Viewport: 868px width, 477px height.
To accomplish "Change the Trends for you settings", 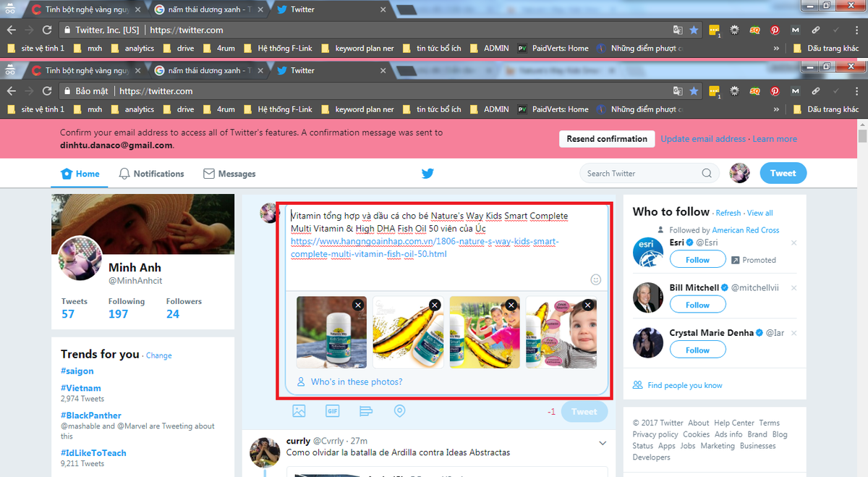I will tap(159, 355).
